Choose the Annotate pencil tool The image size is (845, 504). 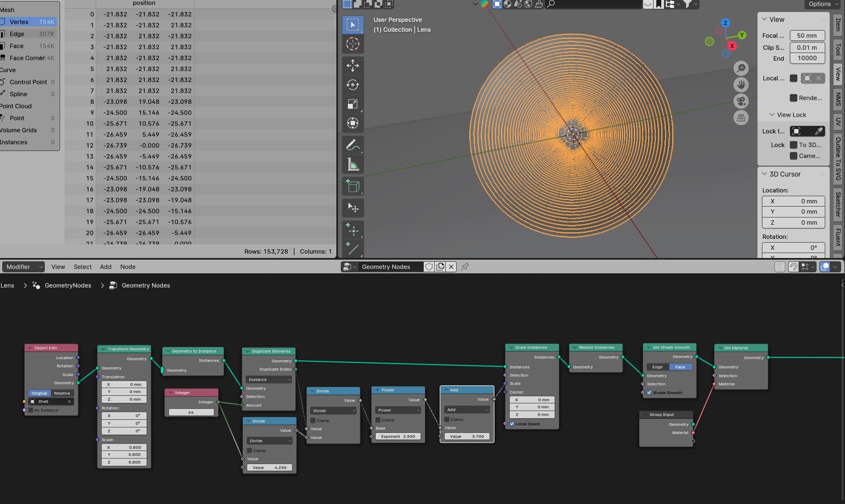click(x=353, y=145)
